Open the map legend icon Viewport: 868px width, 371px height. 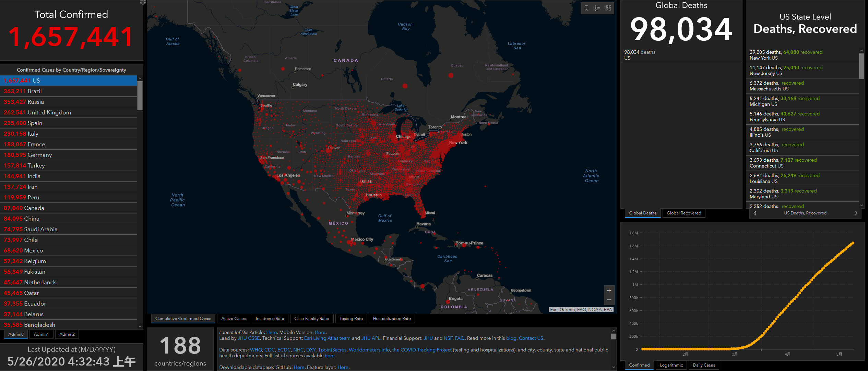[597, 8]
